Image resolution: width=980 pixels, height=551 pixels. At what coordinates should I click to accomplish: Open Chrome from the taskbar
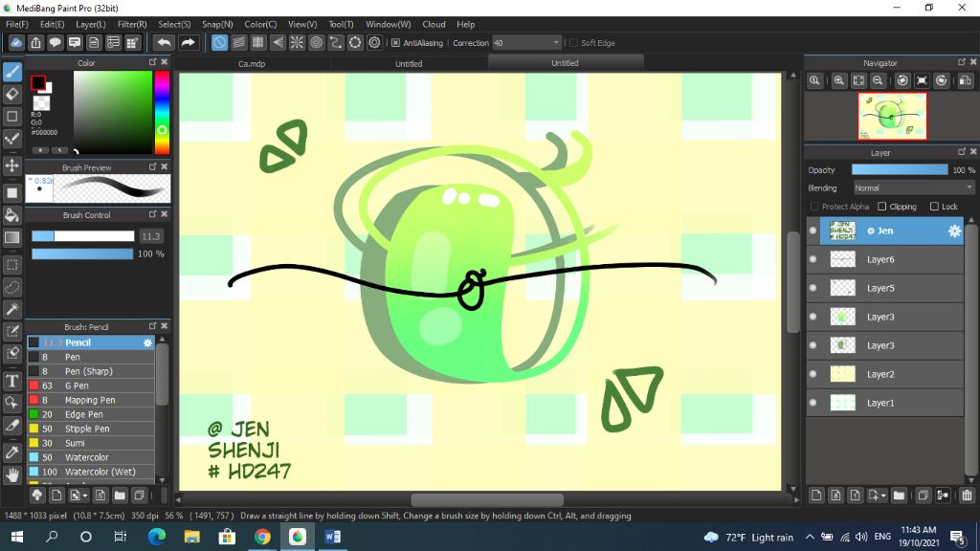tap(262, 537)
